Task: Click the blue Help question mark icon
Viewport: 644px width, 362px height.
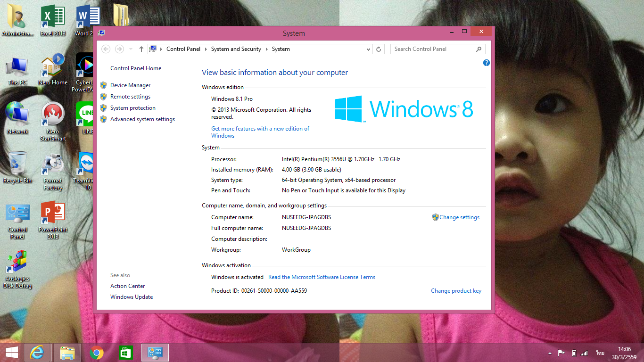Action: tap(487, 63)
